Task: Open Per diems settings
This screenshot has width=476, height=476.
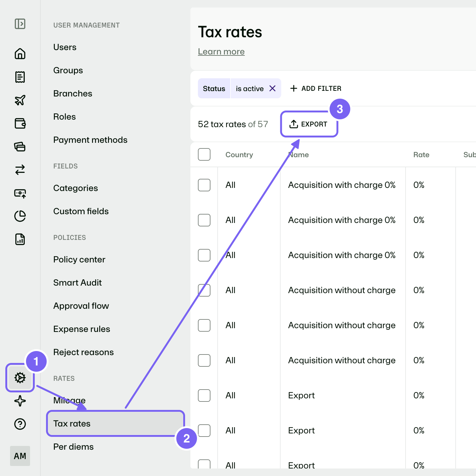Action: click(73, 447)
